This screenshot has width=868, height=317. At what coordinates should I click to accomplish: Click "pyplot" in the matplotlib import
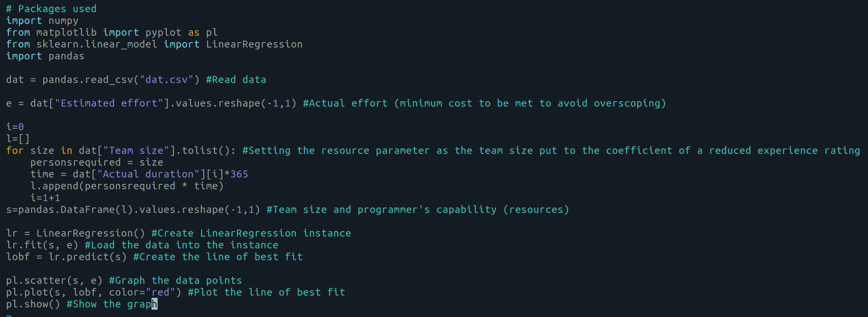[x=163, y=32]
